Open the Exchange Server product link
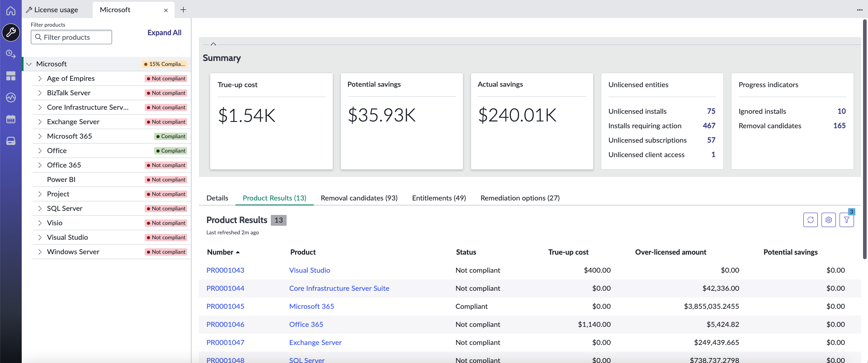 315,342
